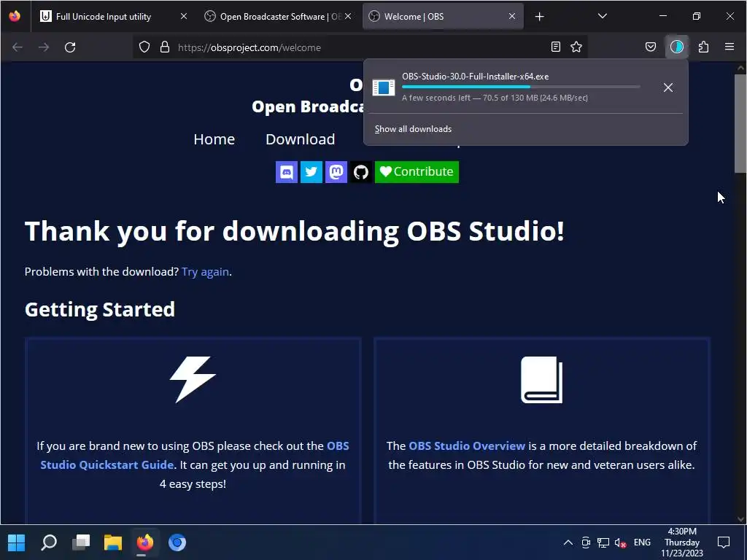Toggle the downloads progress toolbar button

click(676, 47)
